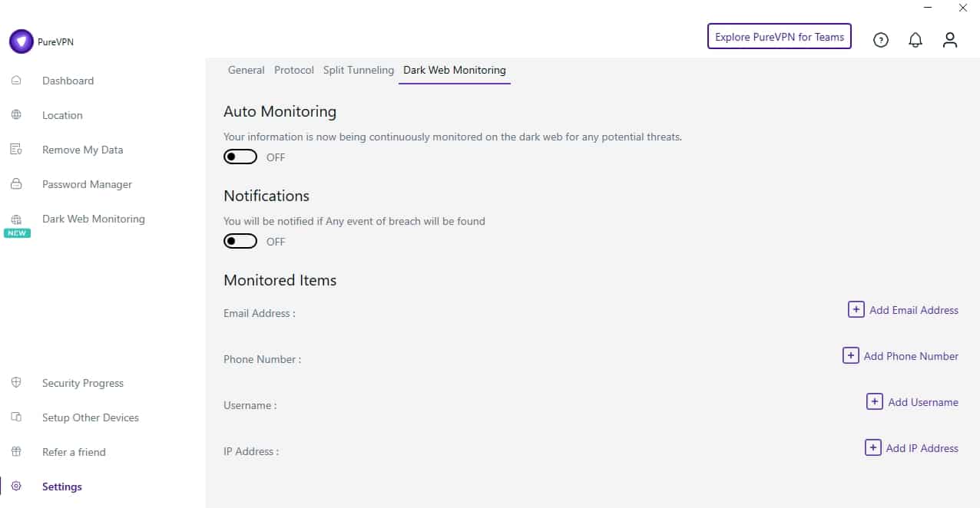Click the Add Username link
Viewport: 980px width, 508px height.
923,402
